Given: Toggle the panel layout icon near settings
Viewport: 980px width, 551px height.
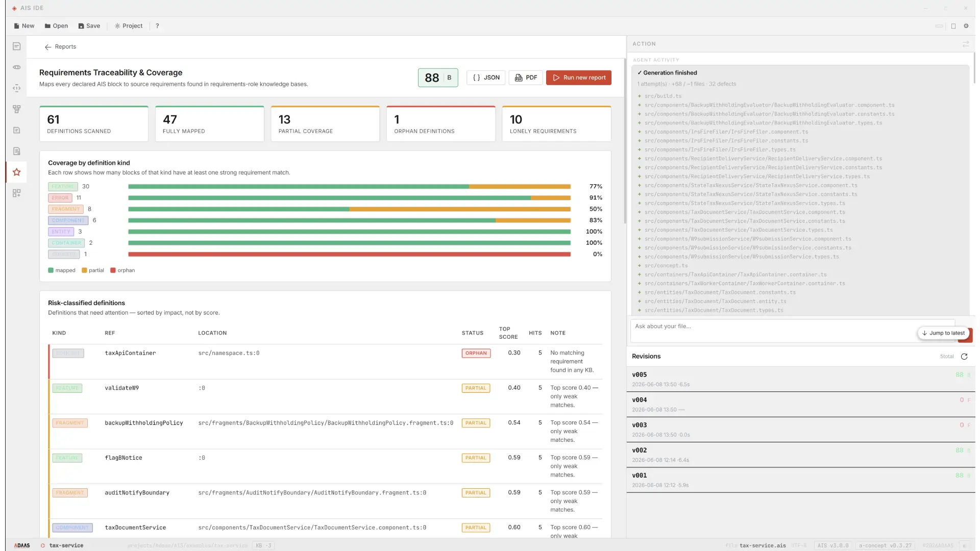Looking at the screenshot, I should tap(953, 26).
